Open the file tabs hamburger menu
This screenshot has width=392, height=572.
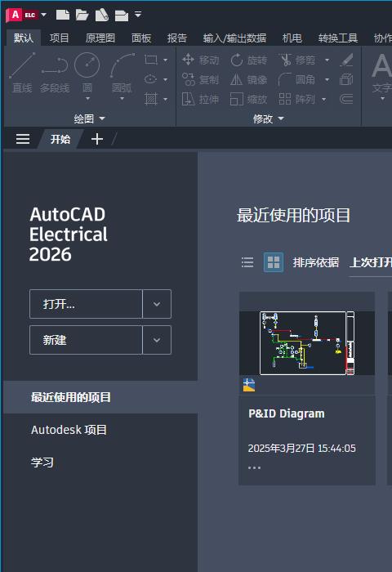[x=23, y=139]
